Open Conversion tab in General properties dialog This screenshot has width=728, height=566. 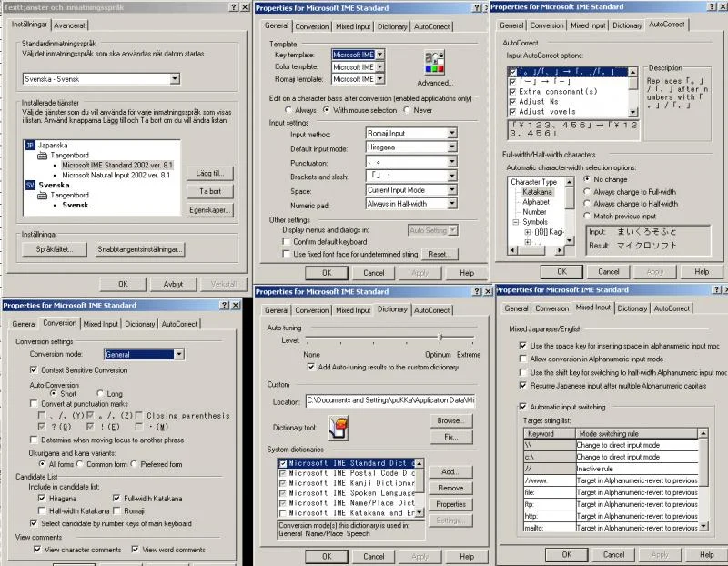(312, 26)
